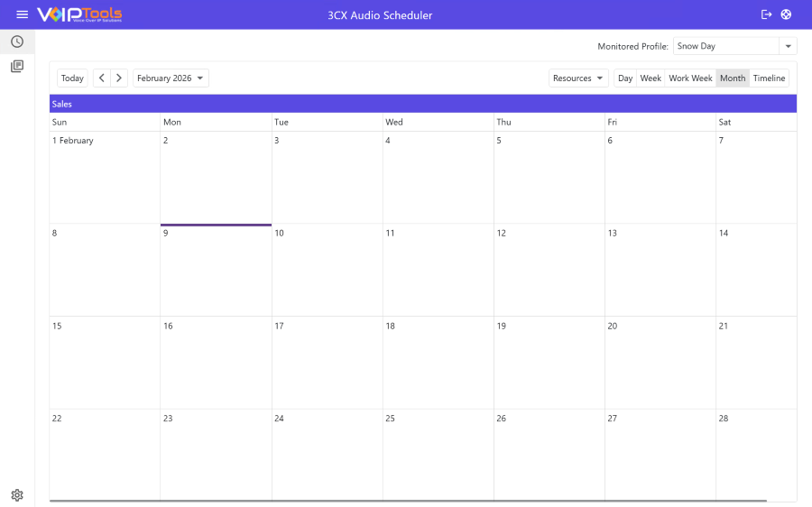Open the settings gear icon
The image size is (812, 507).
[17, 495]
